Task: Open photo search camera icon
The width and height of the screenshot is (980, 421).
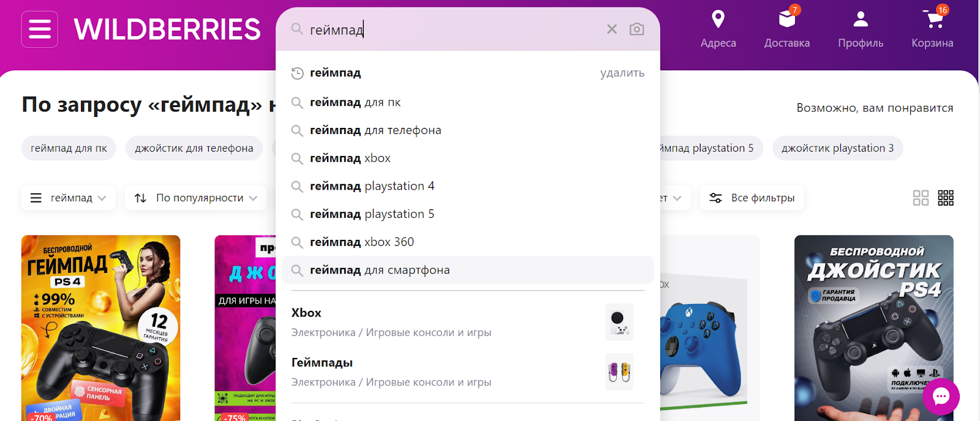Action: pos(637,29)
